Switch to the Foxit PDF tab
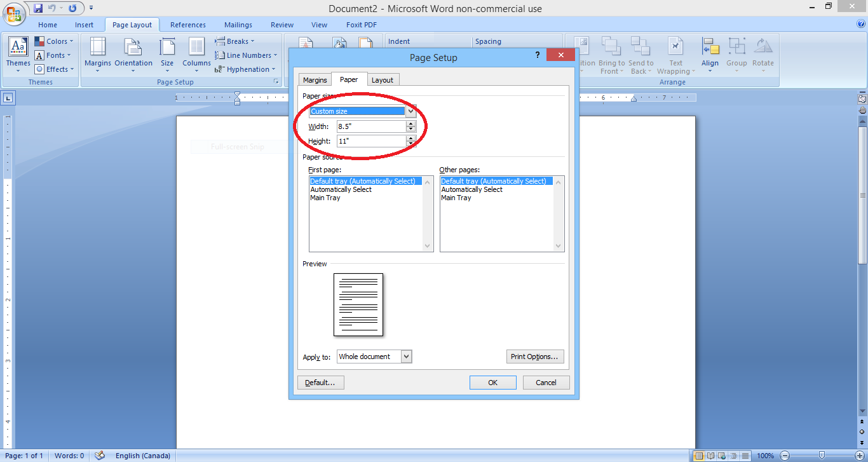Image resolution: width=868 pixels, height=462 pixels. [x=362, y=25]
